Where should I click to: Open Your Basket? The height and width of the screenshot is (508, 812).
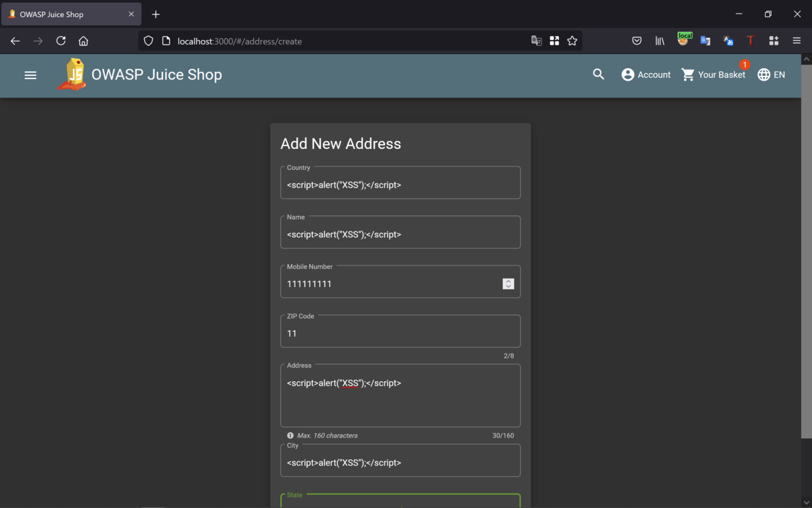coord(713,75)
